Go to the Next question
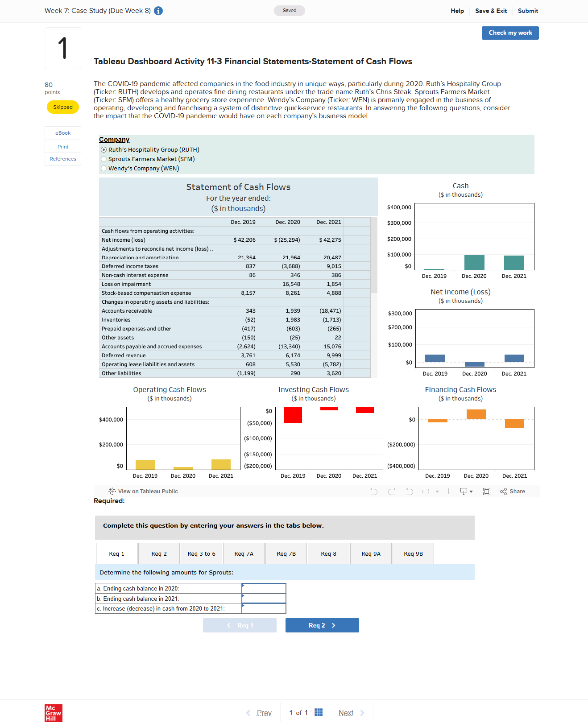This screenshot has height=727, width=588. [x=352, y=713]
